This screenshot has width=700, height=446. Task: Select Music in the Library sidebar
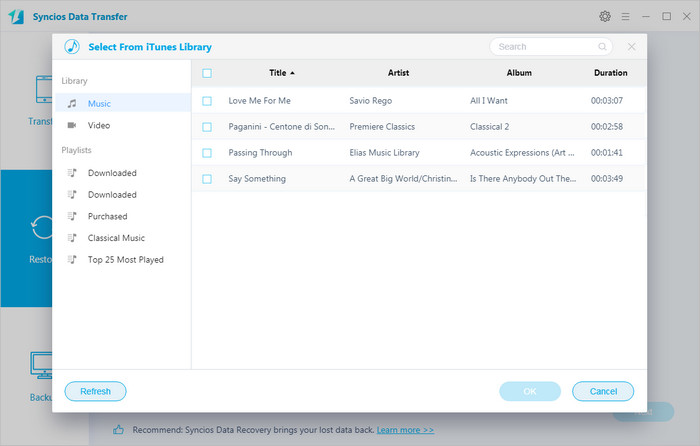(x=99, y=104)
